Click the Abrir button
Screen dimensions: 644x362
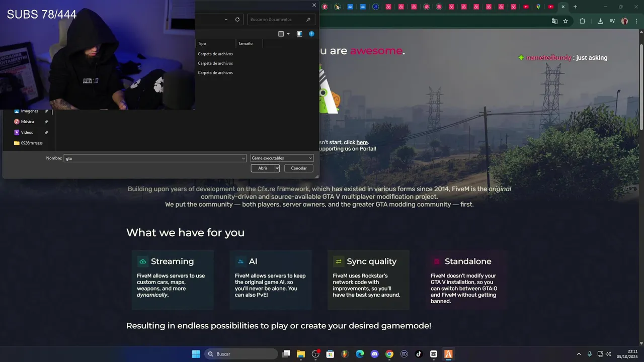click(x=263, y=168)
